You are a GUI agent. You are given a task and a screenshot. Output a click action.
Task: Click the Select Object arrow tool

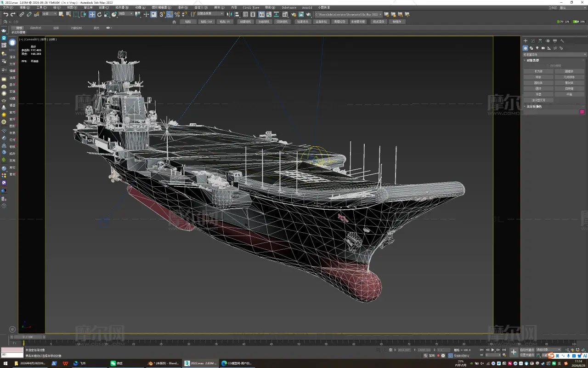coord(62,14)
